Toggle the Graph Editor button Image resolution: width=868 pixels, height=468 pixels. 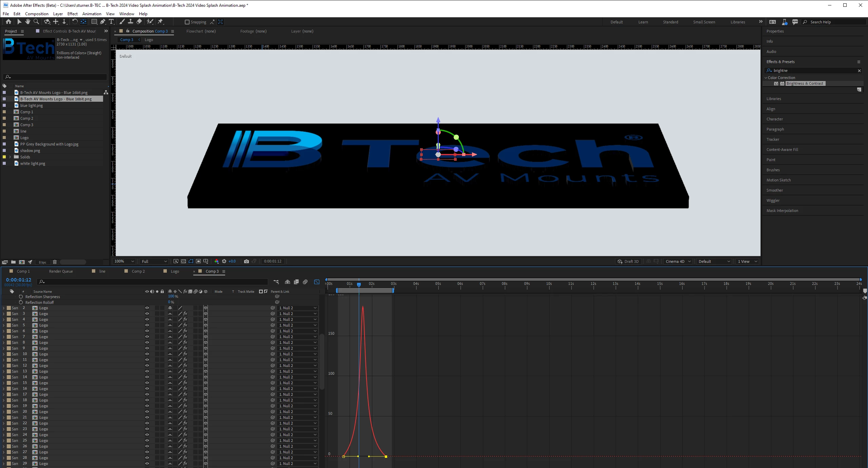click(317, 282)
